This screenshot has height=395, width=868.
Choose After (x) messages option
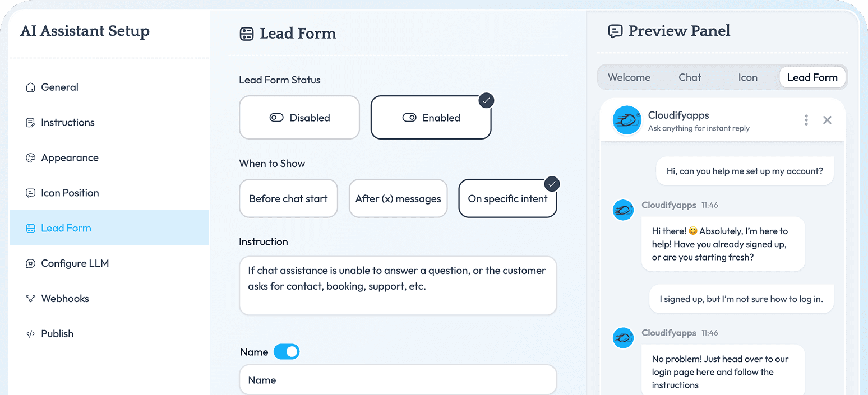click(398, 198)
